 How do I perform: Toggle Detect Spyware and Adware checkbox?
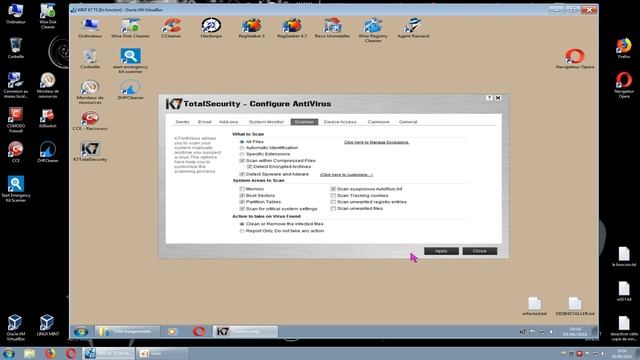click(242, 174)
